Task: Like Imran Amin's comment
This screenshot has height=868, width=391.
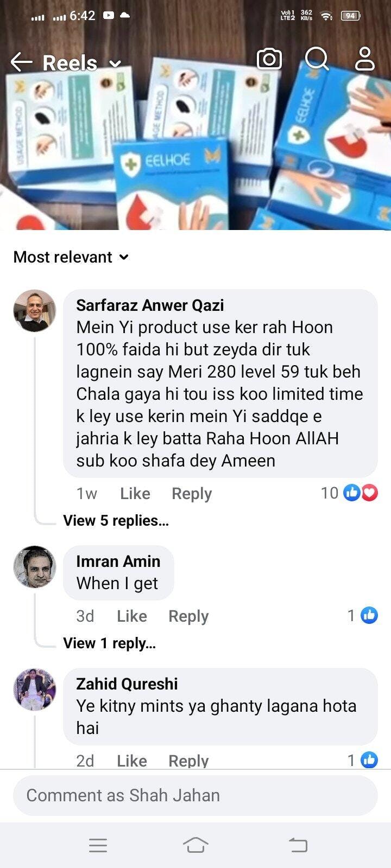Action: 131,616
